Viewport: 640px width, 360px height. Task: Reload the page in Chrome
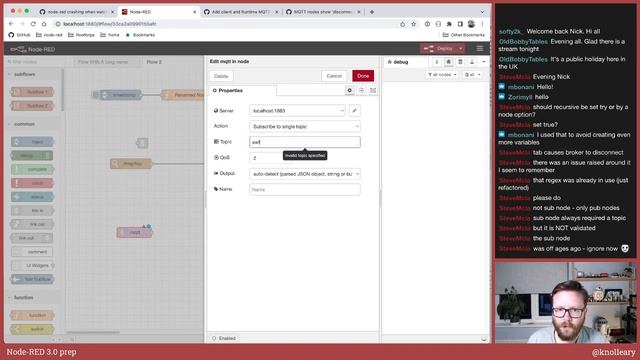(33, 24)
